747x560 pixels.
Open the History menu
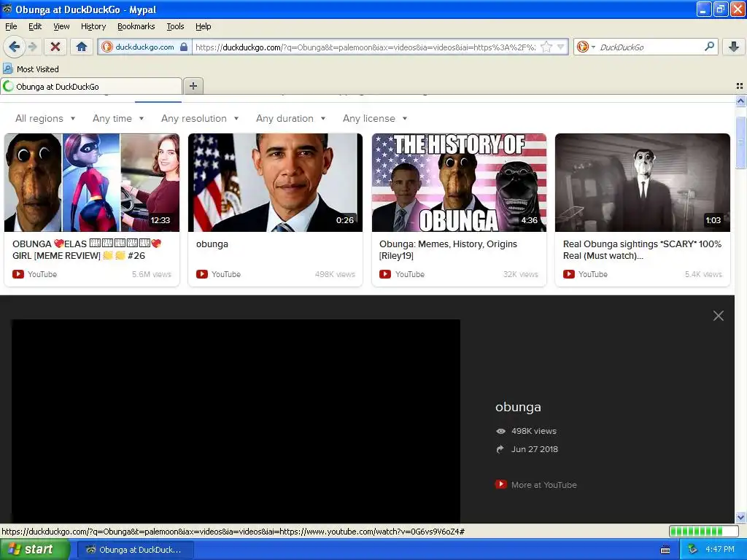(x=93, y=26)
